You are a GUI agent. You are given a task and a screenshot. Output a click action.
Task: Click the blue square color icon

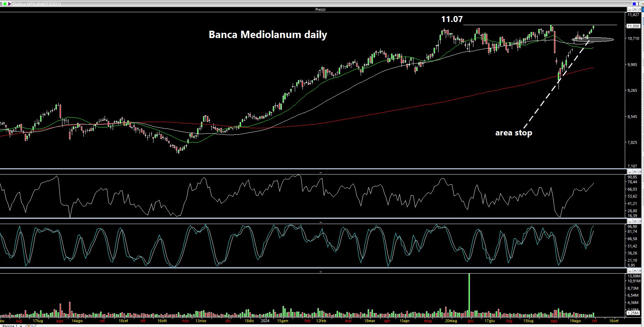[x=634, y=4]
